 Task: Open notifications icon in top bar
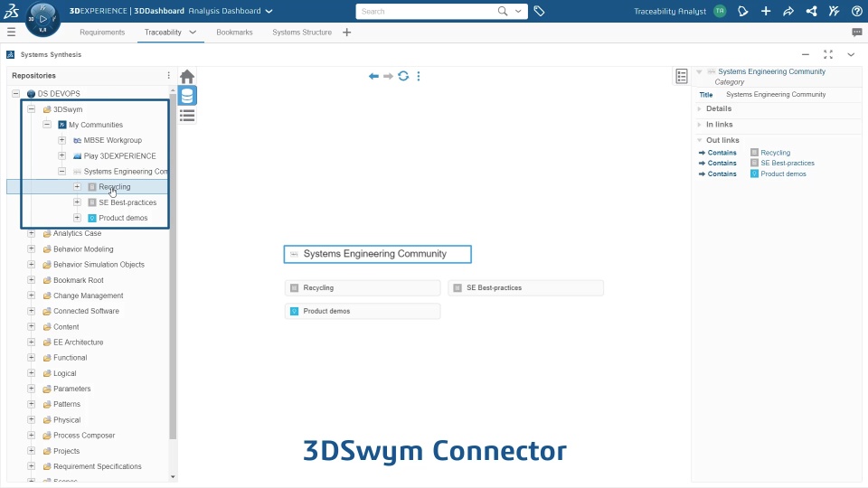coord(743,11)
